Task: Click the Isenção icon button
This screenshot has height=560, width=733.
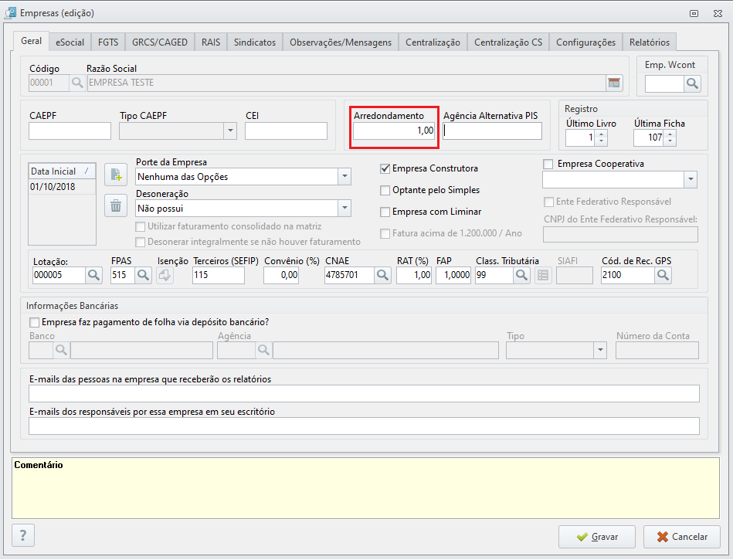Action: [x=165, y=275]
